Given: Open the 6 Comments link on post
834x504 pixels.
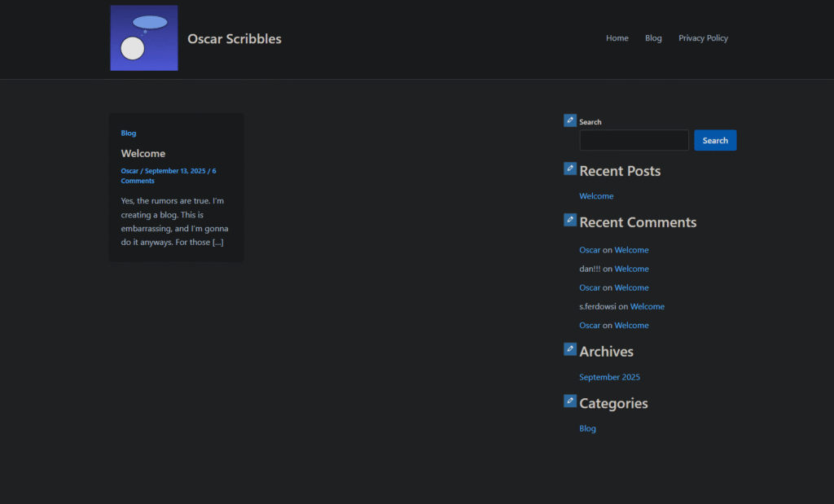Looking at the screenshot, I should [138, 181].
